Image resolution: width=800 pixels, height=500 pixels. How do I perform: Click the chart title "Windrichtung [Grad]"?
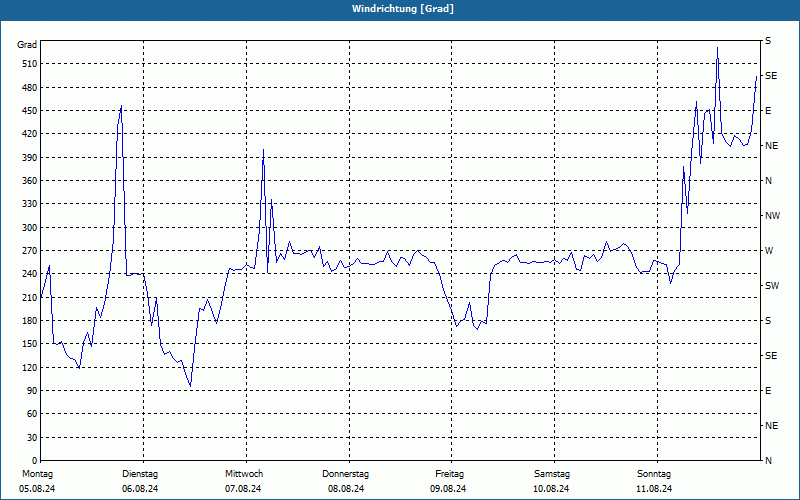(x=403, y=9)
